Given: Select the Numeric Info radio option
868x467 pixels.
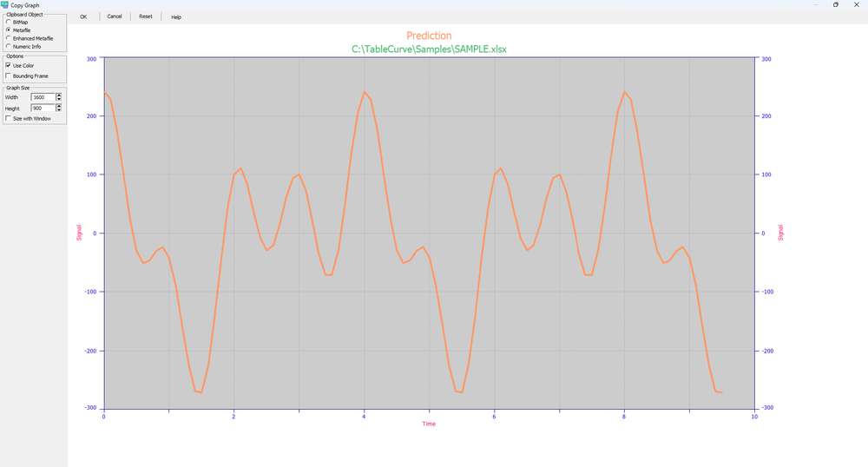Looking at the screenshot, I should point(9,47).
